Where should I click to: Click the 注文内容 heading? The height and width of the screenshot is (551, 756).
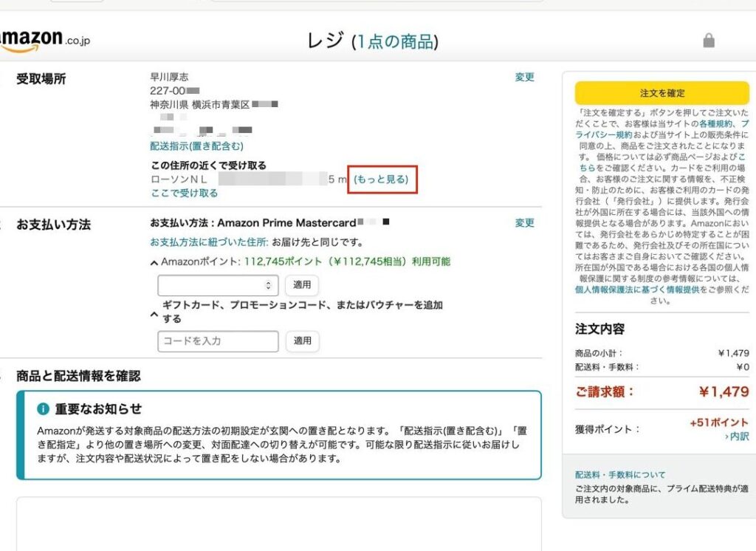click(x=599, y=329)
